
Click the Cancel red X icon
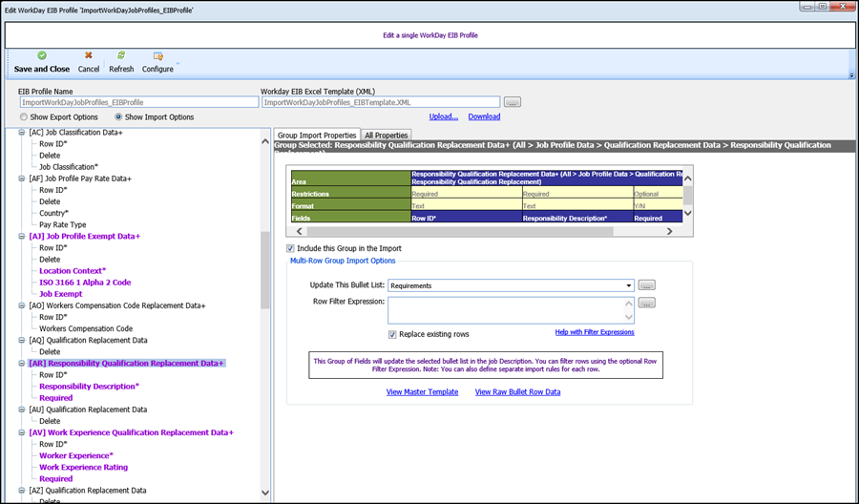tap(88, 55)
